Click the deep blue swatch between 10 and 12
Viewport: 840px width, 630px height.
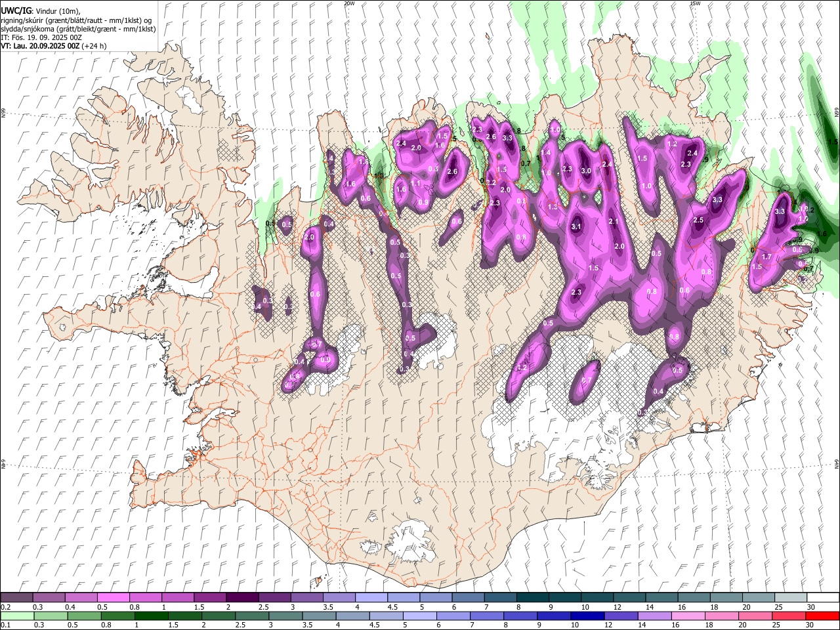point(586,616)
